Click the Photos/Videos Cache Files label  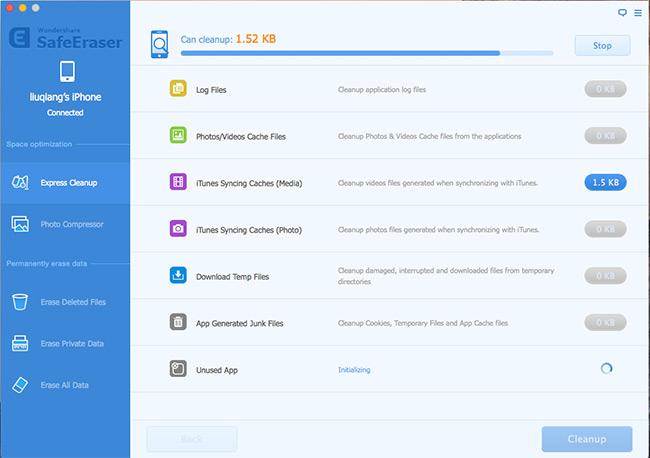[x=241, y=136]
